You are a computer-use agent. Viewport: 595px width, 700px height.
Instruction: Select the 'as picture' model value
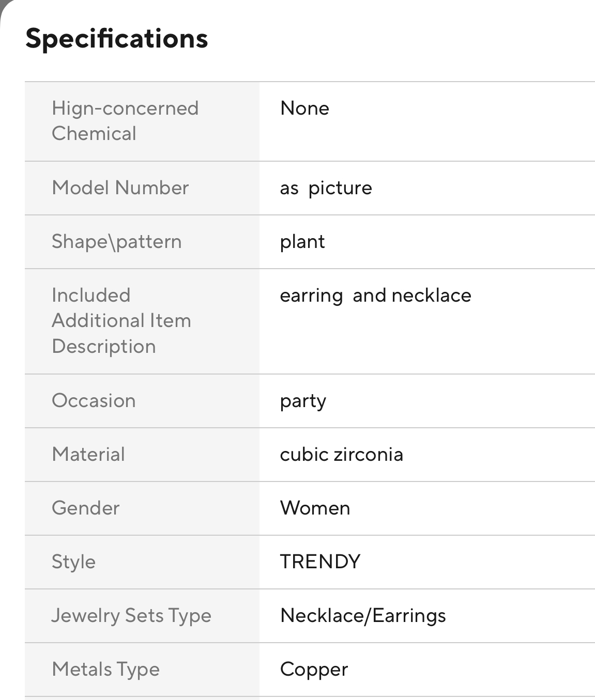[x=326, y=188]
